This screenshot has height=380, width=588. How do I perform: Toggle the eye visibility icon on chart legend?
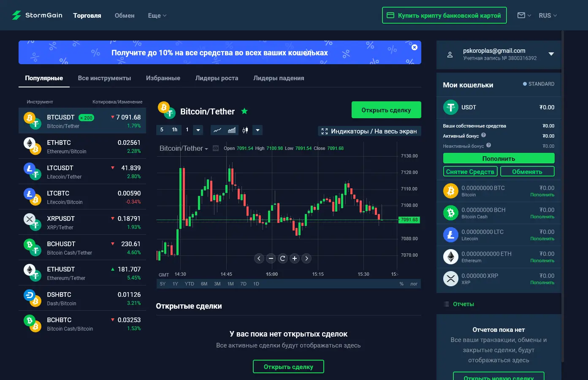(x=216, y=148)
